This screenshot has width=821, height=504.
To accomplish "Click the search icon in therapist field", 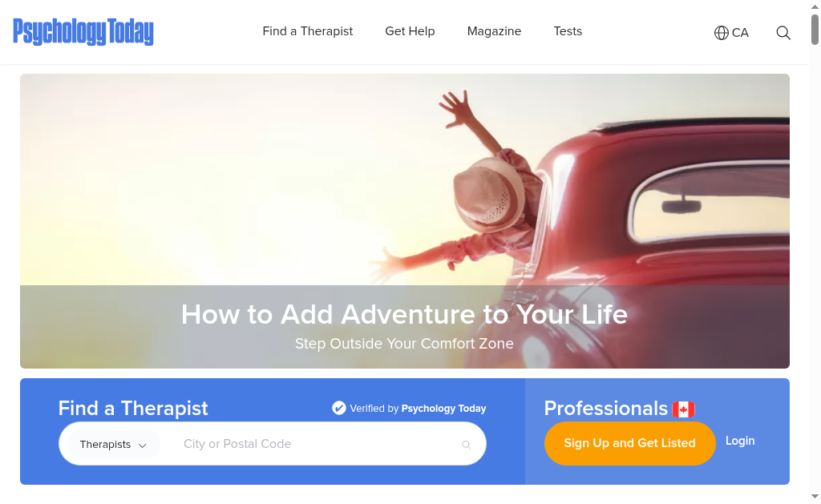I will tap(466, 445).
